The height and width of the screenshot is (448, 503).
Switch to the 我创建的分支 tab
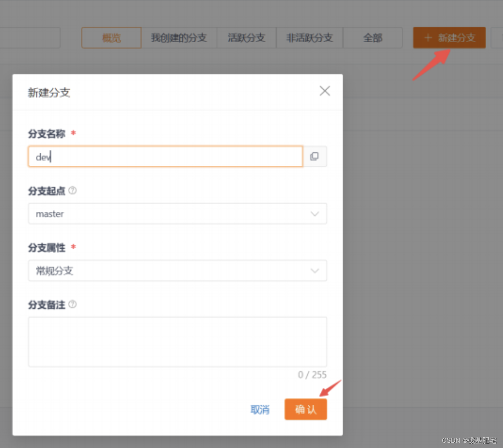pos(179,38)
